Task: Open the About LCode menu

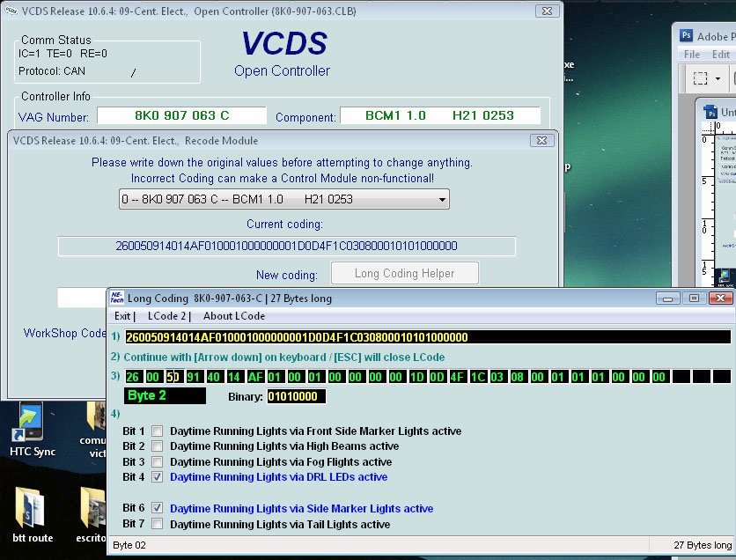Action: coord(234,316)
